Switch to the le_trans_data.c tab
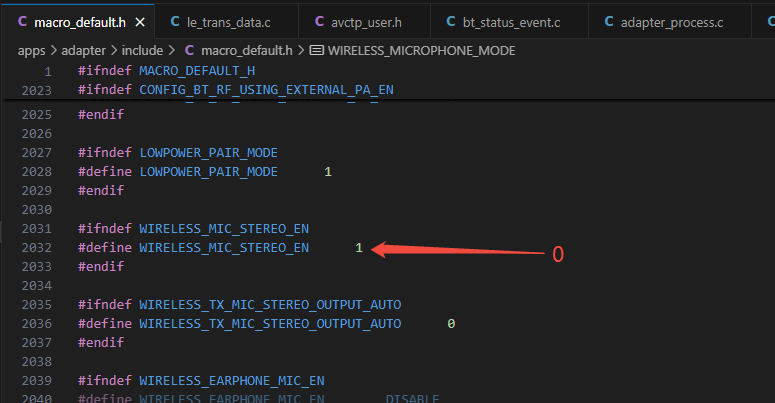 (x=226, y=22)
